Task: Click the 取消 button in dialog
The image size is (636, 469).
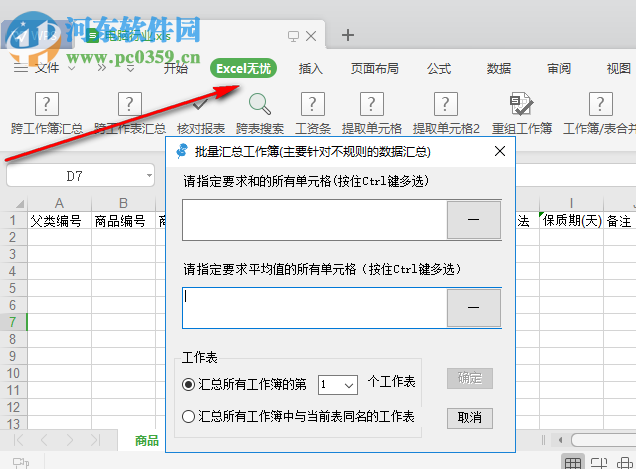Action: click(x=470, y=417)
